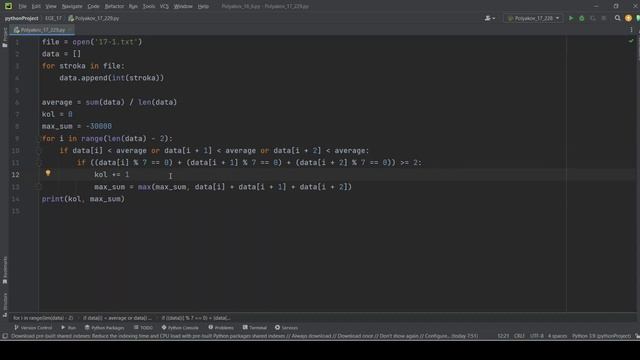
Task: Open the Version Control tool window
Action: coord(33,328)
